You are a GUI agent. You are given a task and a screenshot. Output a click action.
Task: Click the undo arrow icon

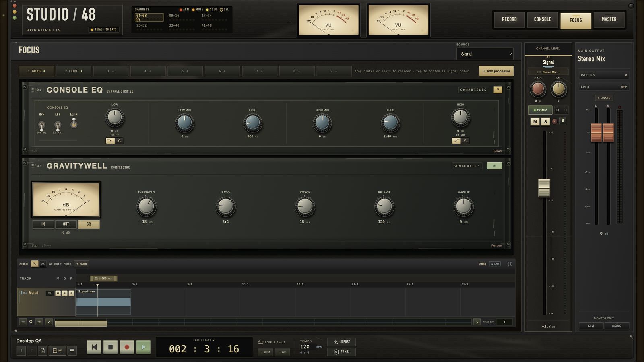pyautogui.click(x=21, y=351)
